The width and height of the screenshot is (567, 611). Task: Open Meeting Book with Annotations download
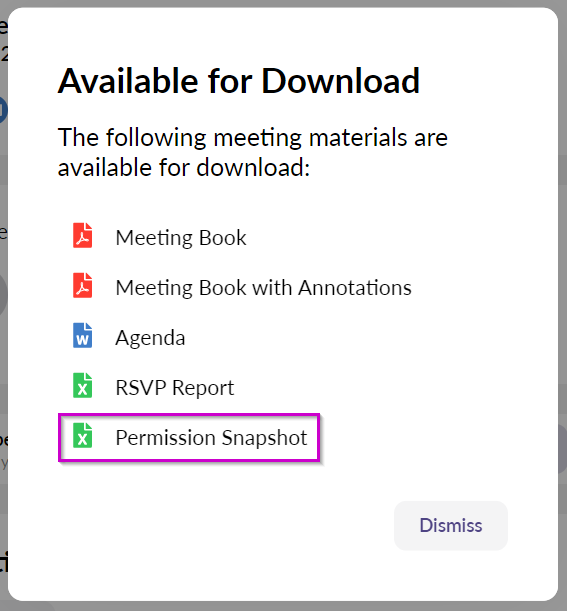click(x=263, y=288)
